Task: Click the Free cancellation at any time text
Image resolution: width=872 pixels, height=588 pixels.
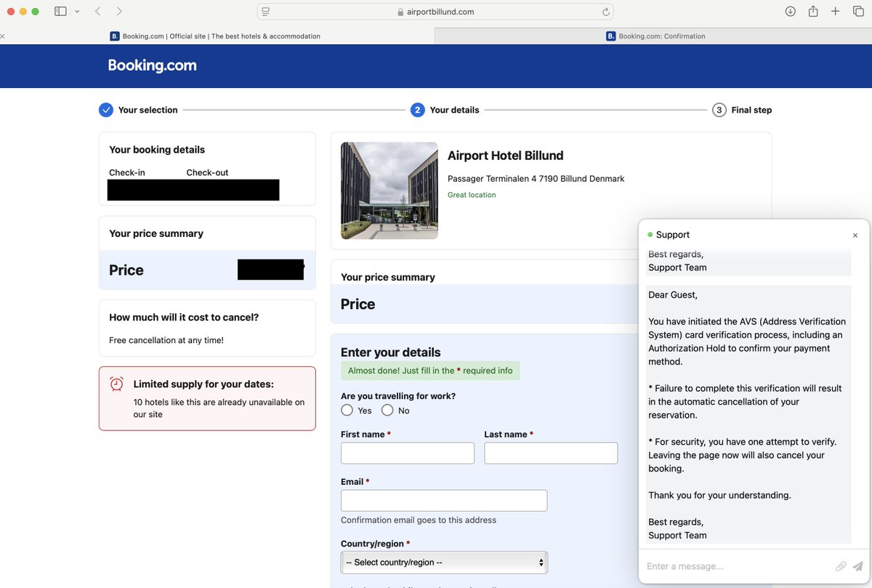Action: (166, 340)
